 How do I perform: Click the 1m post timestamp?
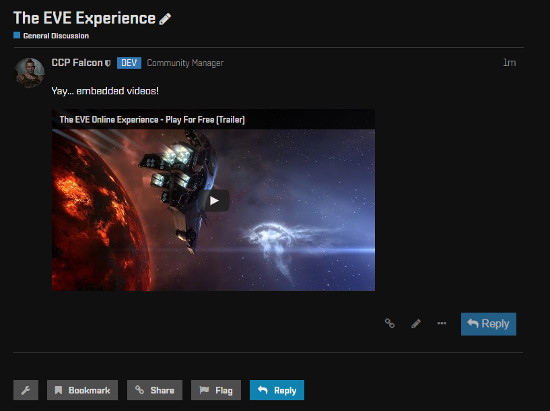coord(509,63)
